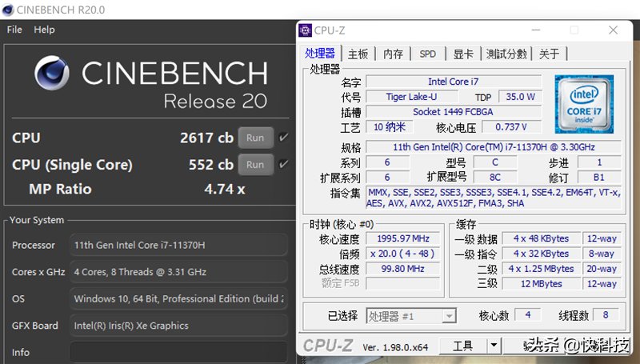Click the 线程数 value 8
Screen dimensions: 640x364
click(x=606, y=315)
